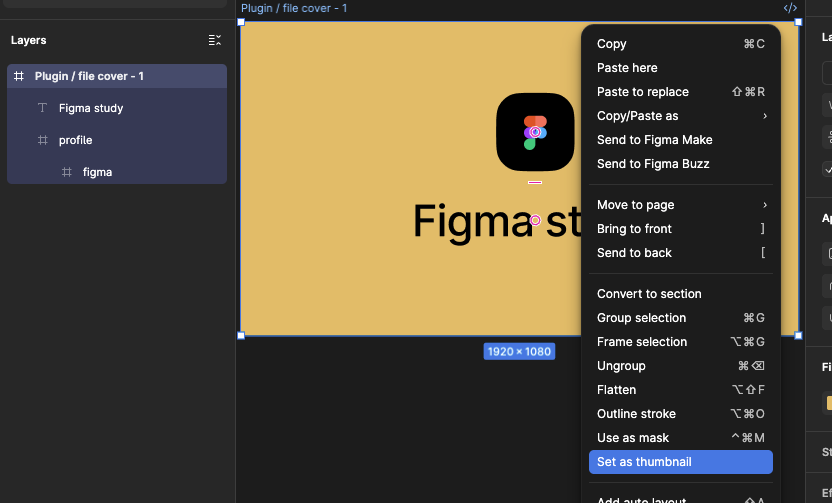
Task: Click Set as thumbnail option
Action: pos(681,462)
